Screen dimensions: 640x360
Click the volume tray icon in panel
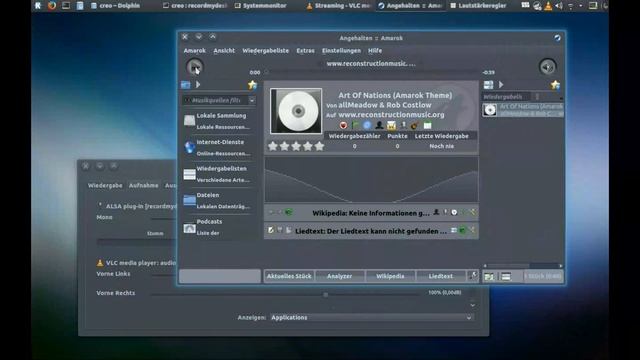pos(559,6)
